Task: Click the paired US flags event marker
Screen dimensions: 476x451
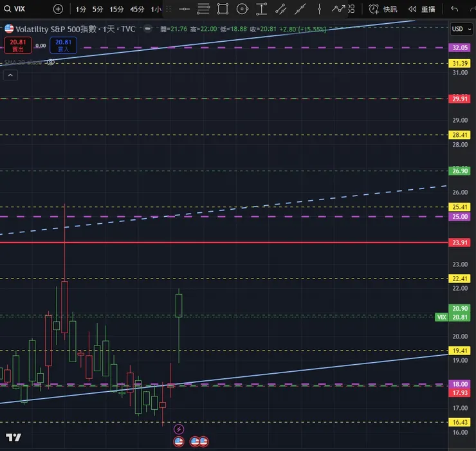Action: coord(199,441)
